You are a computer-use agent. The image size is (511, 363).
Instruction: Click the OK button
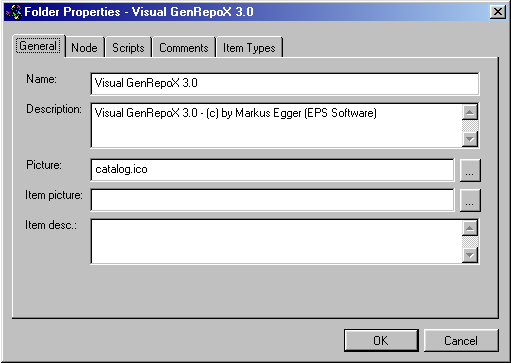point(381,340)
